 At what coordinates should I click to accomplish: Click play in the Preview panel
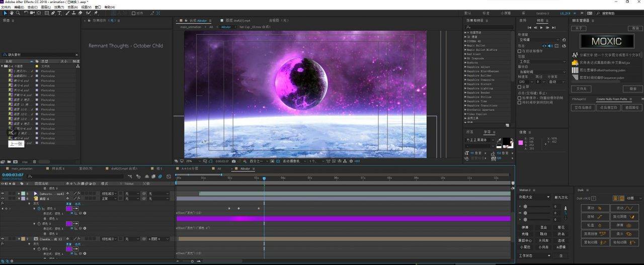point(541,28)
